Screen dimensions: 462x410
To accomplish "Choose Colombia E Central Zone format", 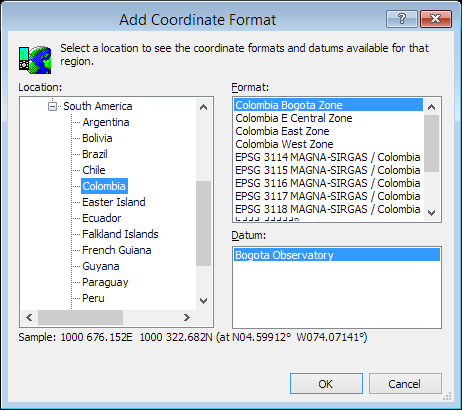I will (328, 118).
